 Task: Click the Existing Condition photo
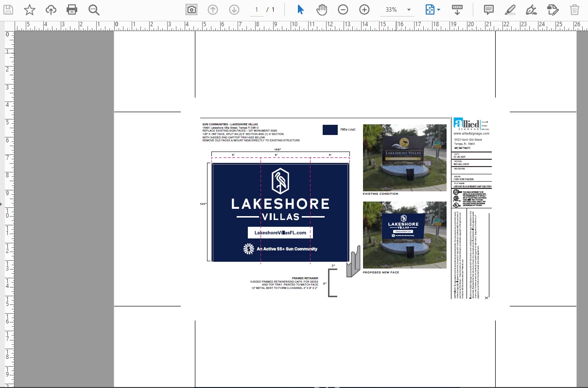(405, 157)
